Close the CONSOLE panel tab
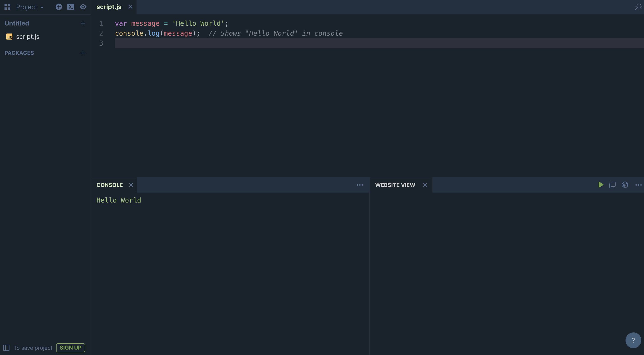644x355 pixels. (x=131, y=185)
